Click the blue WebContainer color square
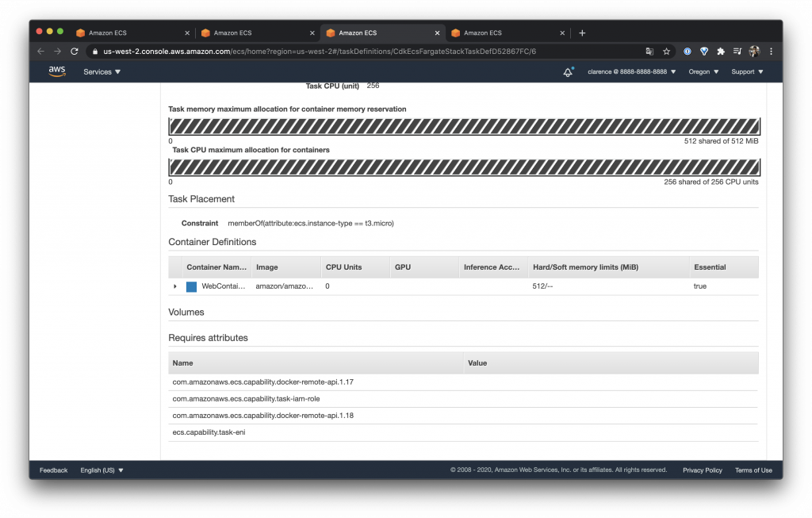Screen dimensions: 812x518 click(x=191, y=286)
